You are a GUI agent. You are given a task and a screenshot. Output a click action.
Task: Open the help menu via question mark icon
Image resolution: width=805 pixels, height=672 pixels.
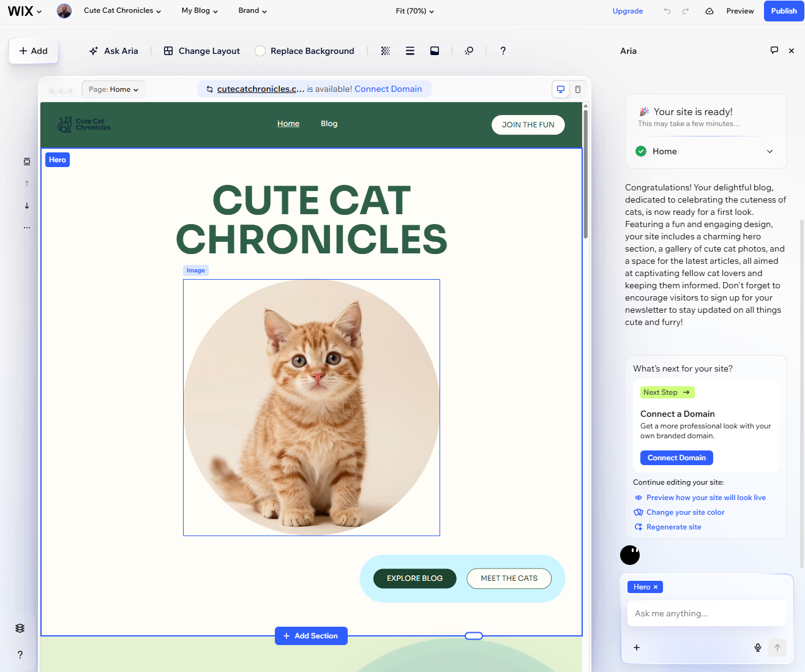point(503,51)
